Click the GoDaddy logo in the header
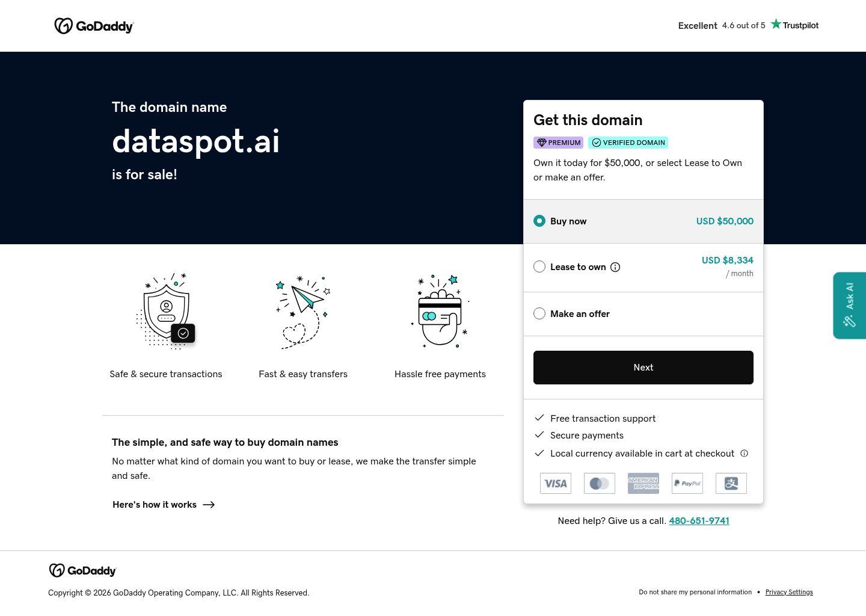 click(94, 25)
